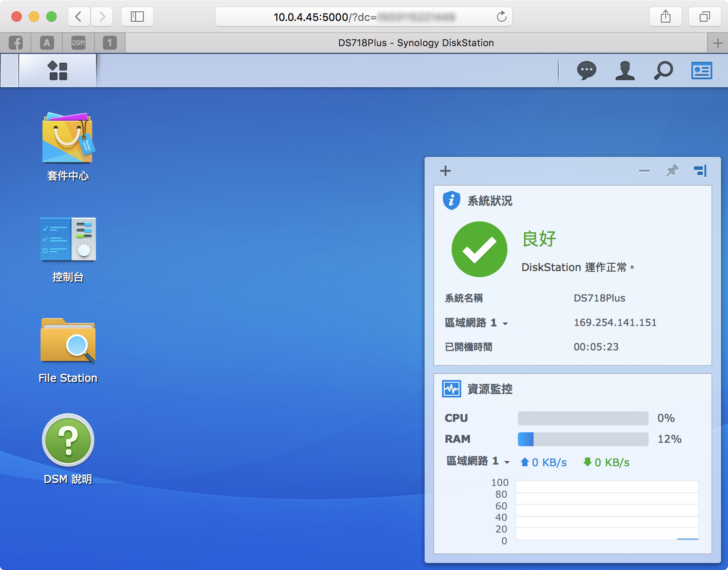The image size is (728, 570).
Task: Reload the page in Safari
Action: coord(501,17)
